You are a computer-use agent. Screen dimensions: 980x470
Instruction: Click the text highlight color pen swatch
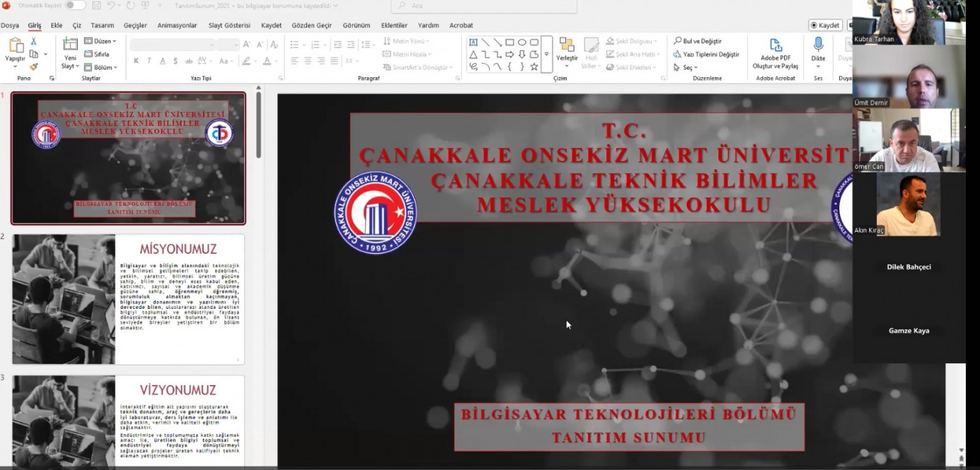(246, 60)
